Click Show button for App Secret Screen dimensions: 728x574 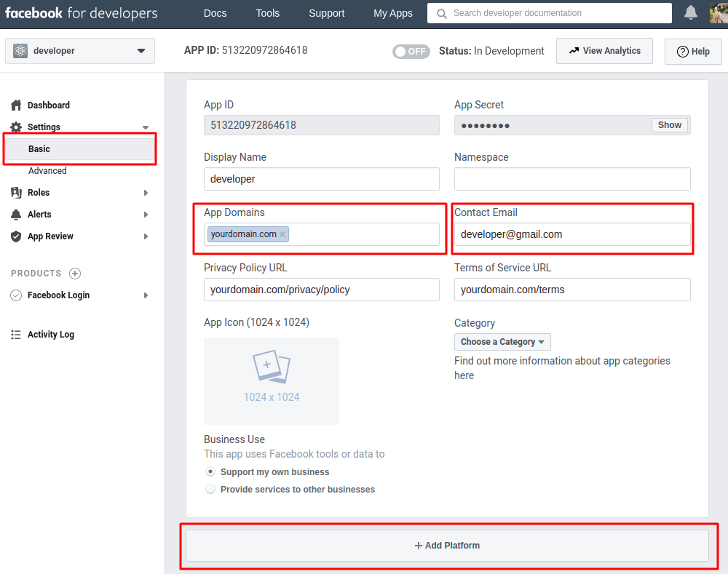point(669,125)
